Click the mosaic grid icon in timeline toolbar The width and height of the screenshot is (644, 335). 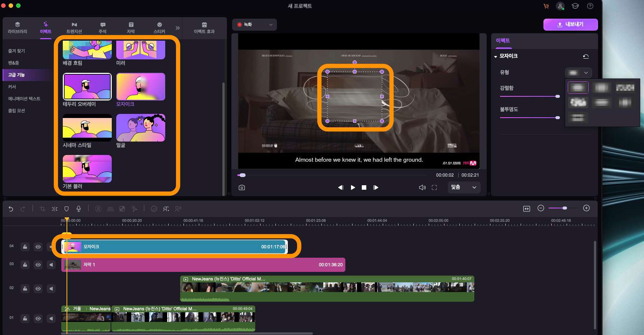(122, 209)
